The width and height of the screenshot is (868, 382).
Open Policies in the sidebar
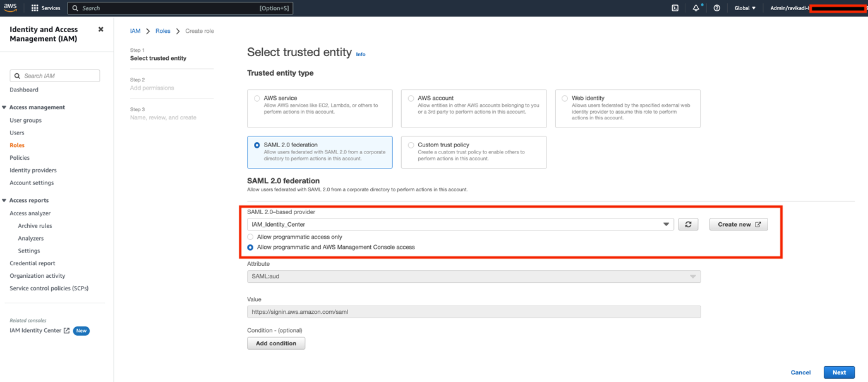(20, 158)
